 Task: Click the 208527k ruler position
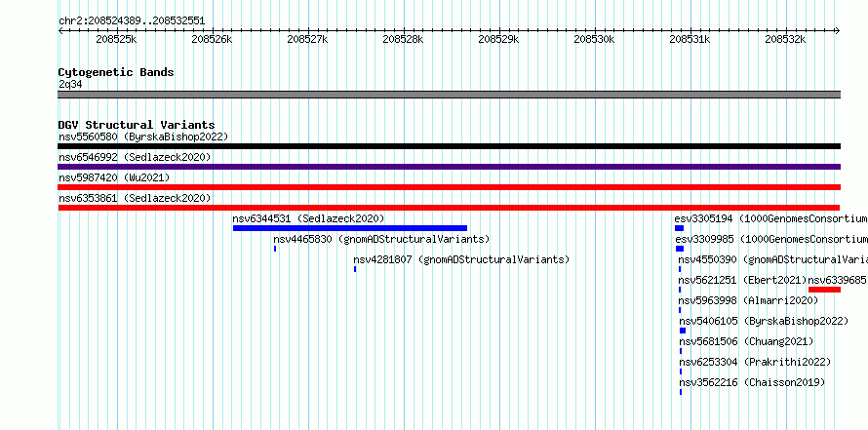pos(308,39)
